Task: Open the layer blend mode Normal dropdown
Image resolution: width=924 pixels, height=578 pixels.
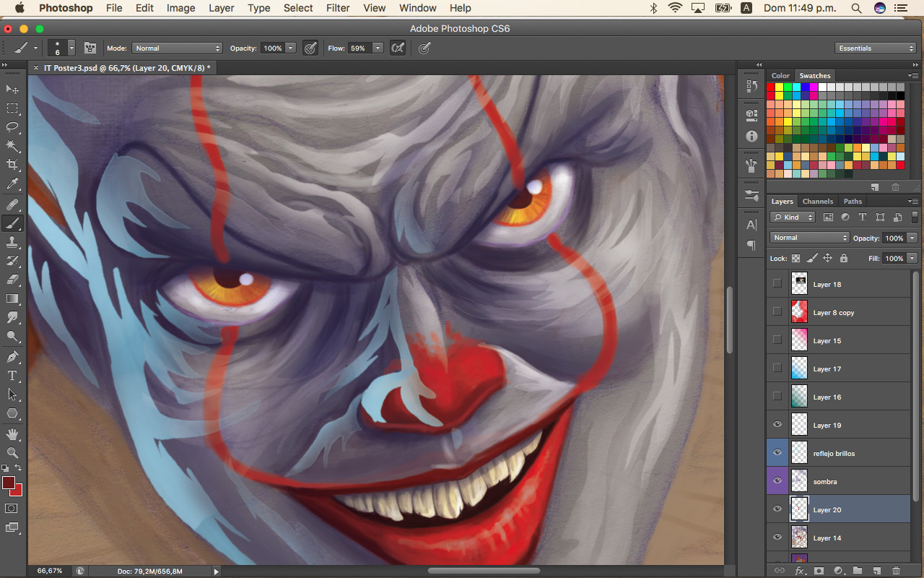Action: (809, 238)
